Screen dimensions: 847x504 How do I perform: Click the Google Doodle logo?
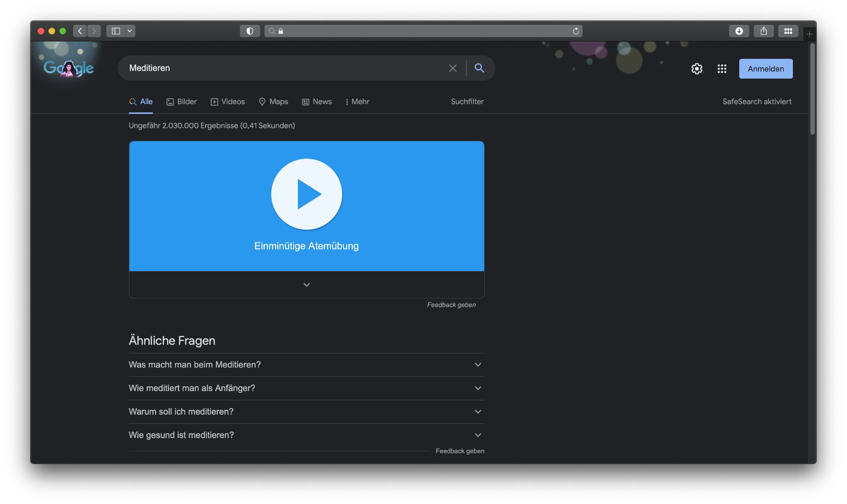(x=69, y=68)
